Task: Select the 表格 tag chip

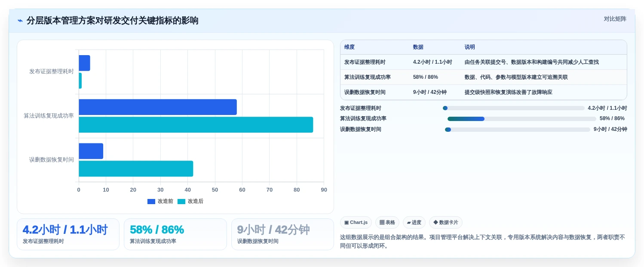Action: tap(387, 223)
